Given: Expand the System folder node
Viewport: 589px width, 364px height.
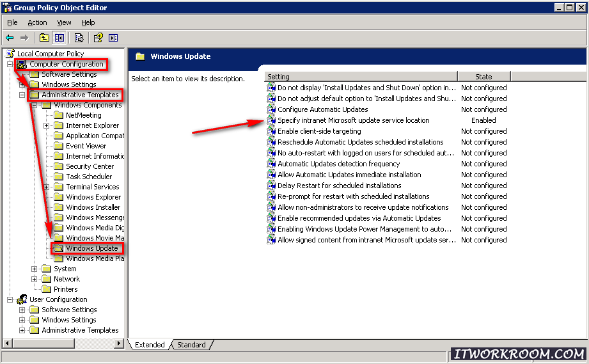Looking at the screenshot, I should pyautogui.click(x=35, y=269).
